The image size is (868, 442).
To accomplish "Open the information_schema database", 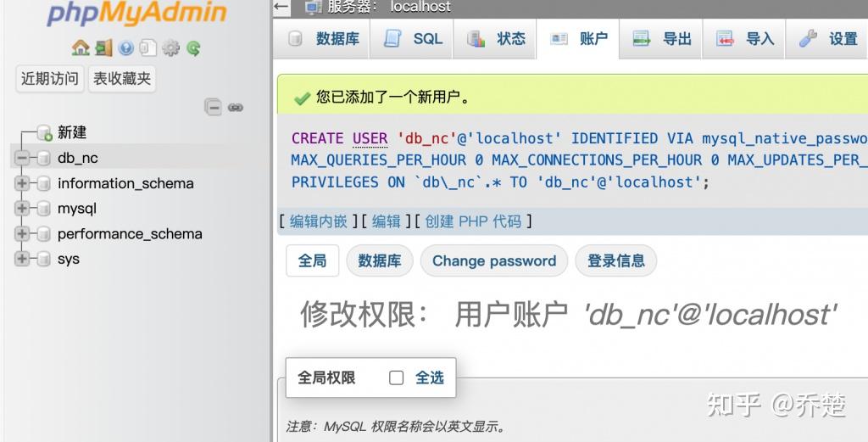I will click(125, 183).
